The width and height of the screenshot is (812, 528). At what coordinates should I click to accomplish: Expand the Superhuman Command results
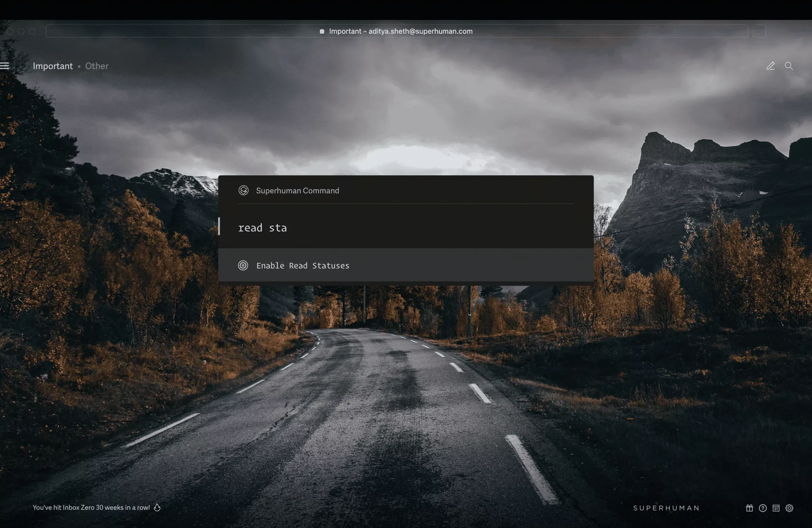click(x=406, y=265)
